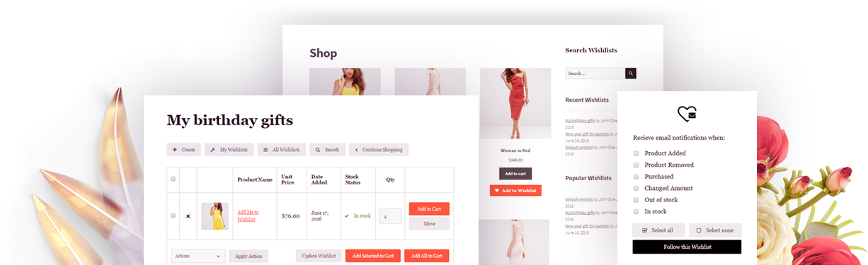Click Continue Shopping back arrow button

pos(378,150)
